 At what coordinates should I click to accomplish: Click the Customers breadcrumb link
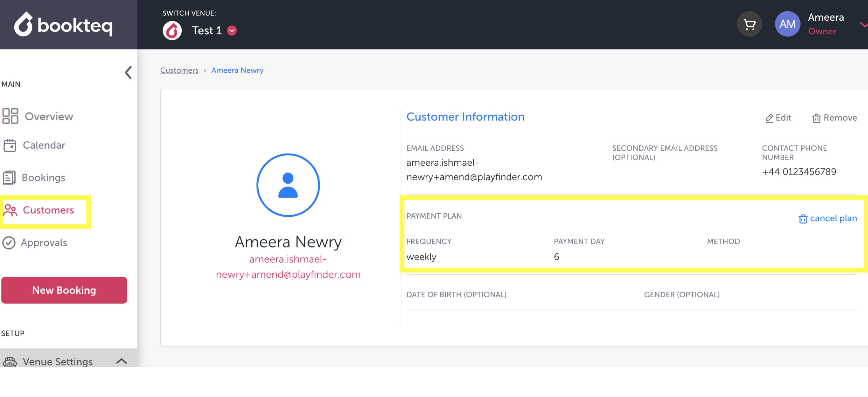pos(179,70)
